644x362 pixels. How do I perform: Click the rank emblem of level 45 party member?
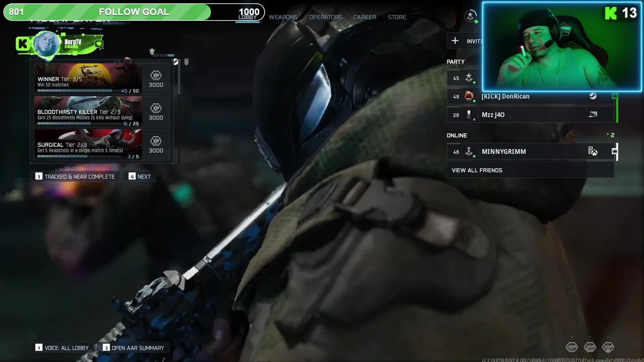[x=469, y=78]
